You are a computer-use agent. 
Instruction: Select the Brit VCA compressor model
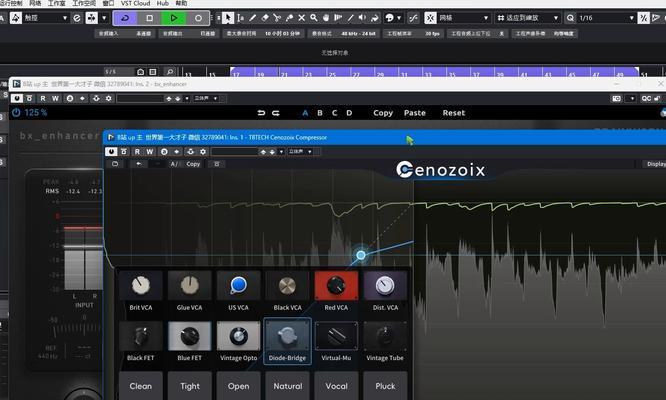point(141,292)
